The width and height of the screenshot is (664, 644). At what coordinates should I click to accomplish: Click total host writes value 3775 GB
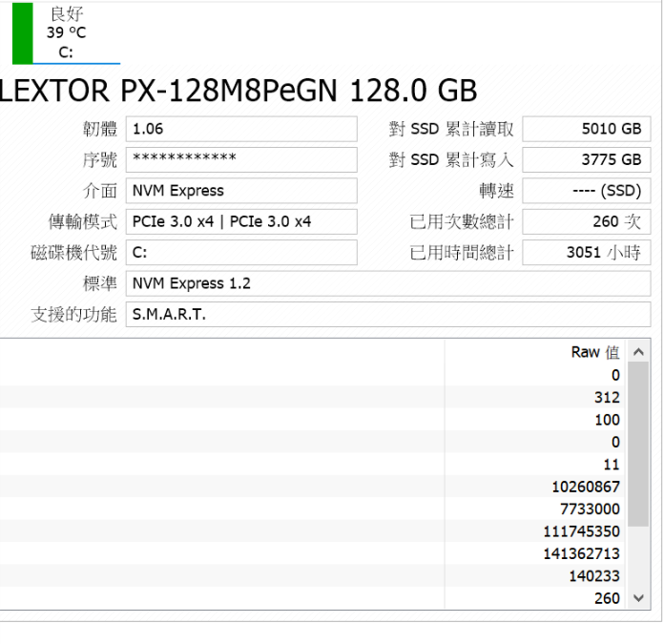coord(587,160)
